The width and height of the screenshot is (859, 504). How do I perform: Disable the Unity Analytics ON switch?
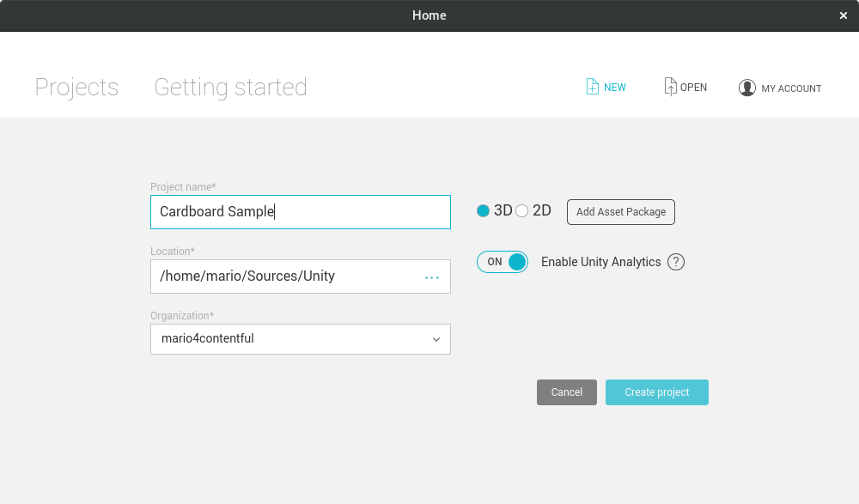(503, 262)
